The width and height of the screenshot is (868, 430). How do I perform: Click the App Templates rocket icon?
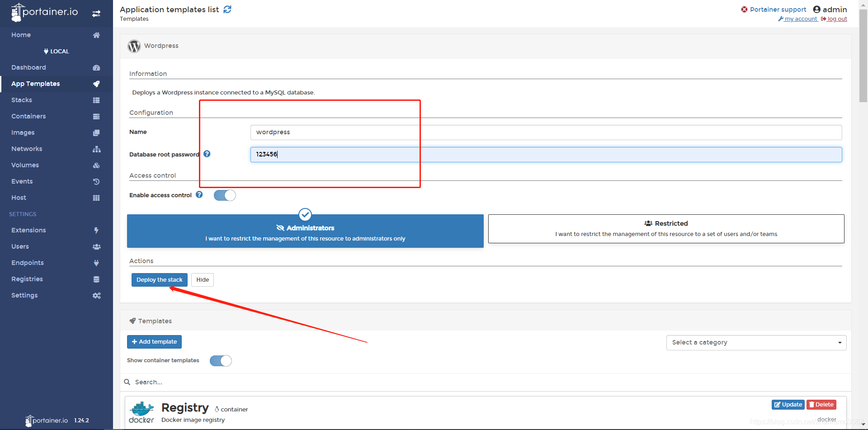96,84
